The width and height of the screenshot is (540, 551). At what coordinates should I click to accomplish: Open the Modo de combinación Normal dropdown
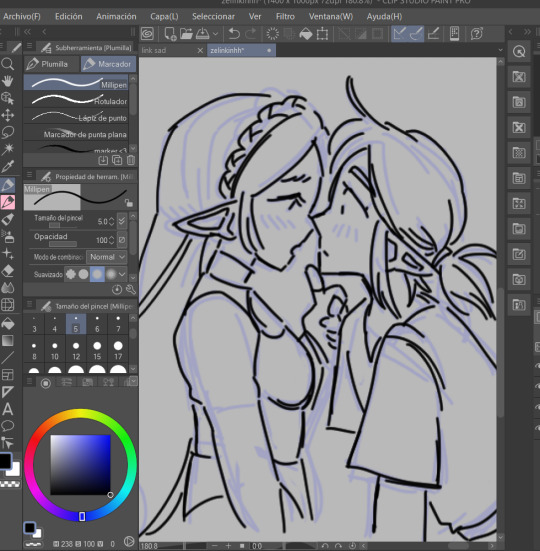point(106,257)
